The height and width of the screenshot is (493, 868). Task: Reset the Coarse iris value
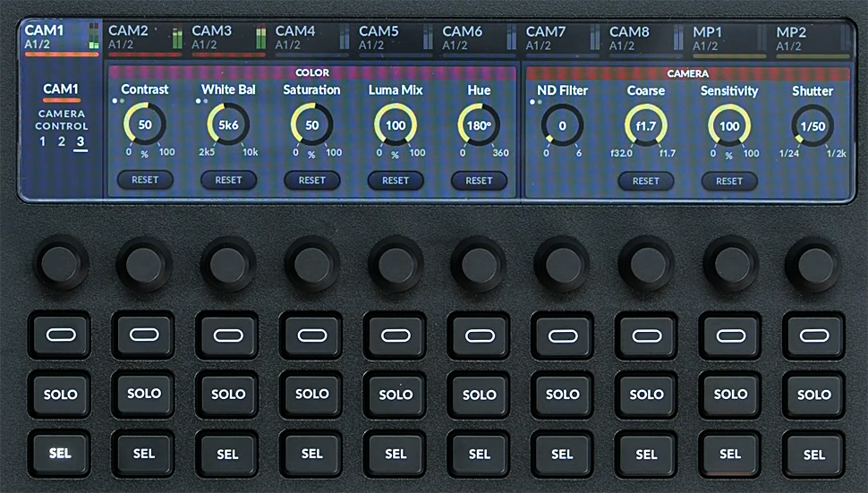(x=646, y=181)
